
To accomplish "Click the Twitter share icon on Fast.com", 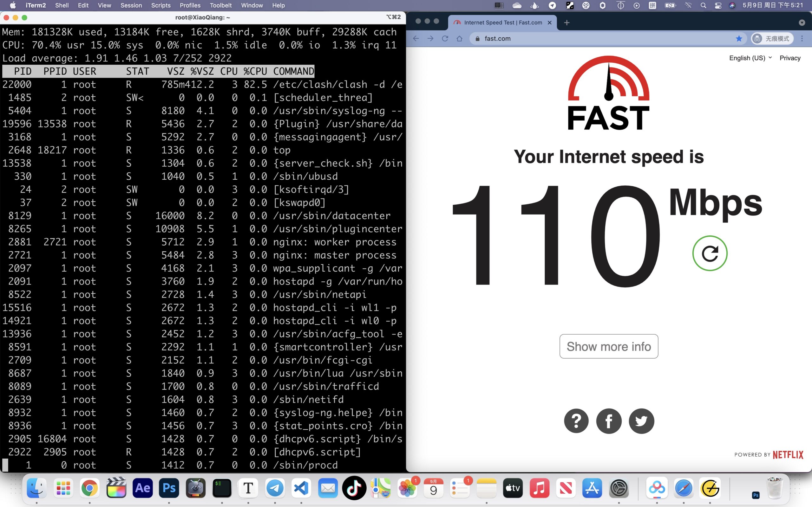I will coord(641,421).
